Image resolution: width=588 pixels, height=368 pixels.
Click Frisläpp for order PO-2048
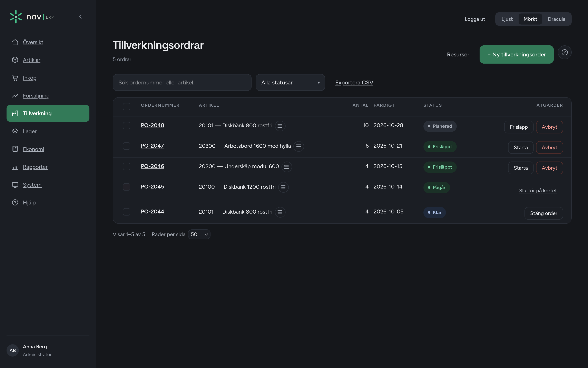click(519, 127)
